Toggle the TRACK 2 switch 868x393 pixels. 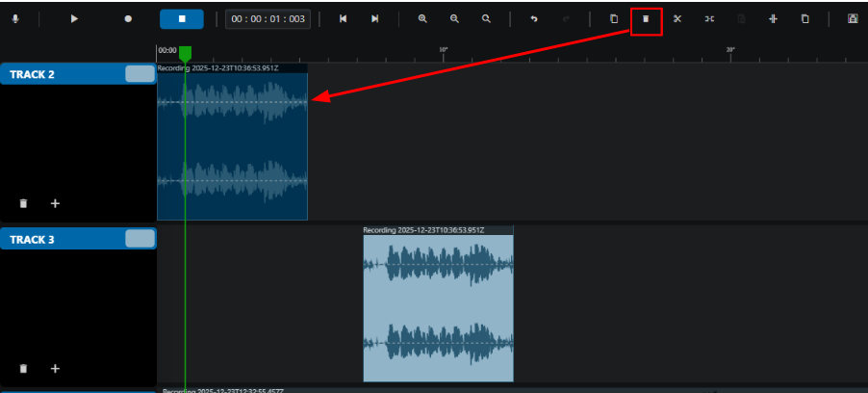point(140,74)
